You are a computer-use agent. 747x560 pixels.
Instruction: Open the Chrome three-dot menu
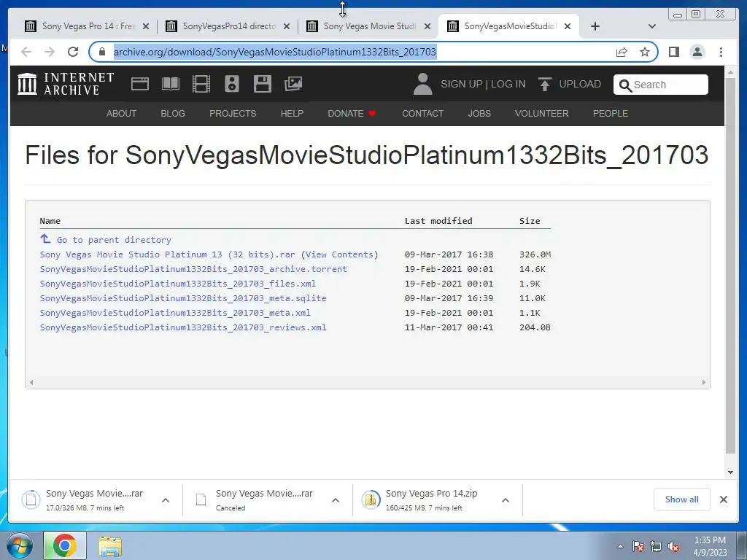coord(721,52)
